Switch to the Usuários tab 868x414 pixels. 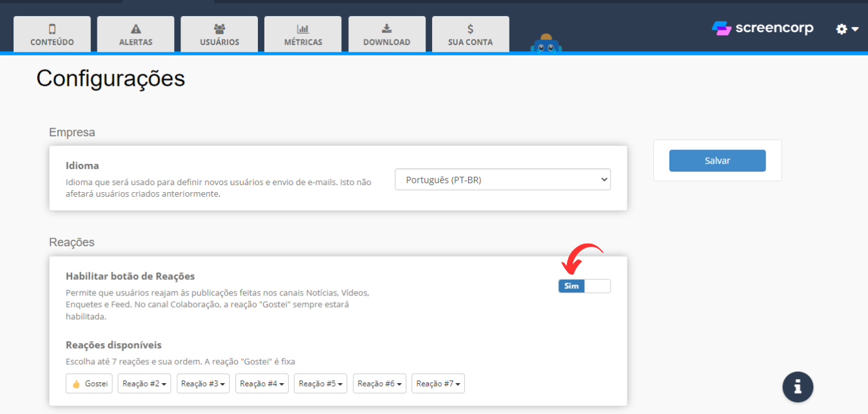tap(219, 34)
